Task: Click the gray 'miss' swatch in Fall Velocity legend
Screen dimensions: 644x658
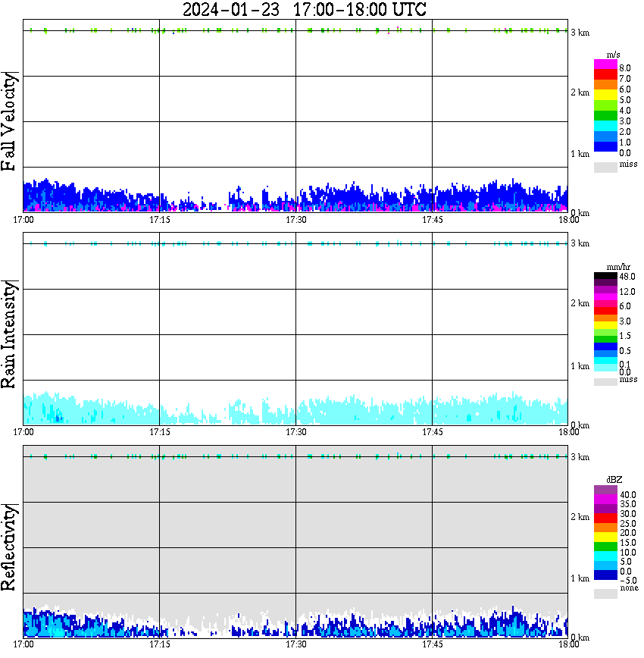Action: click(605, 168)
